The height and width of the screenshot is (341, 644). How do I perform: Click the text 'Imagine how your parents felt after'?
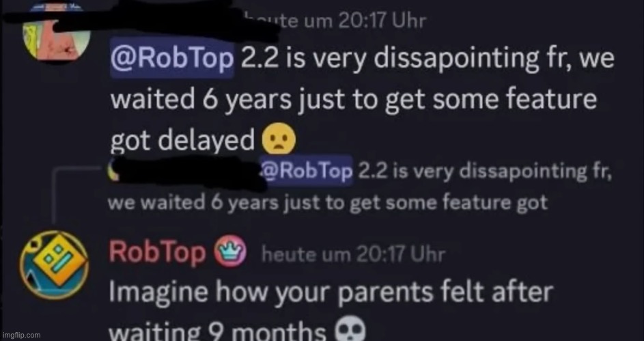coord(331,292)
